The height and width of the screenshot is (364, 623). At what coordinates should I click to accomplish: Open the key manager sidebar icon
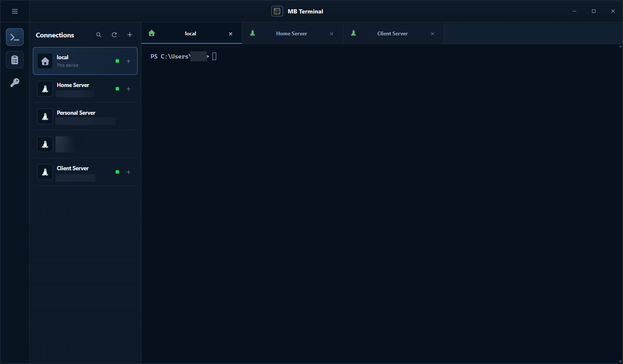(15, 83)
